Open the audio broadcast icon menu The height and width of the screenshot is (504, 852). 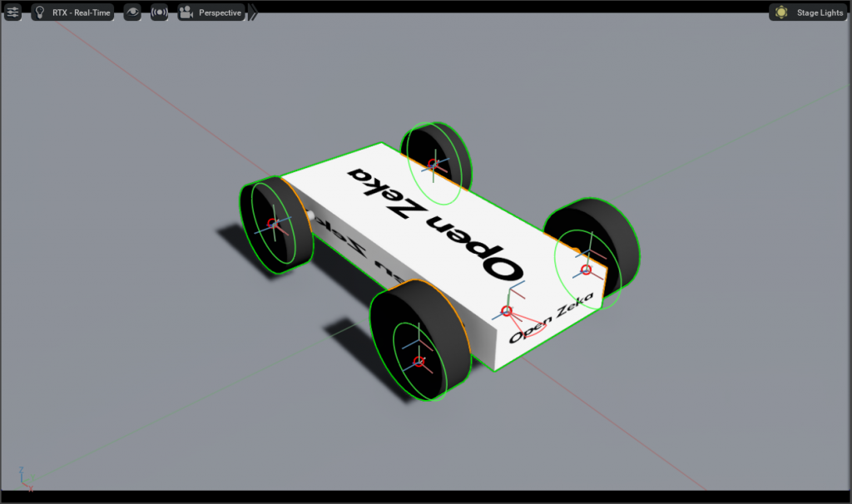[x=159, y=12]
